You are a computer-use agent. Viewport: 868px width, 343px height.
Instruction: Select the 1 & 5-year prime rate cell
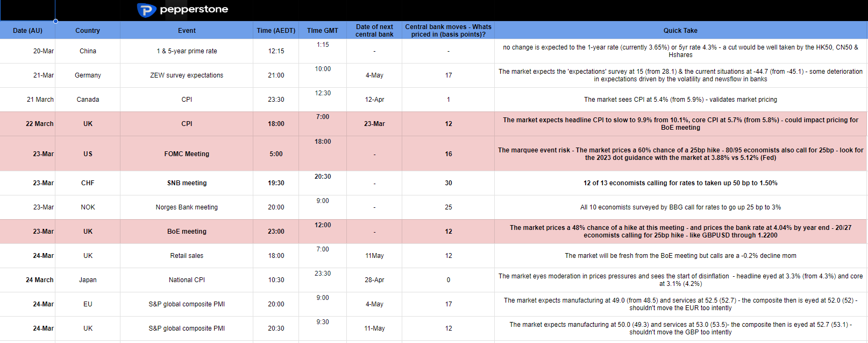(x=187, y=51)
